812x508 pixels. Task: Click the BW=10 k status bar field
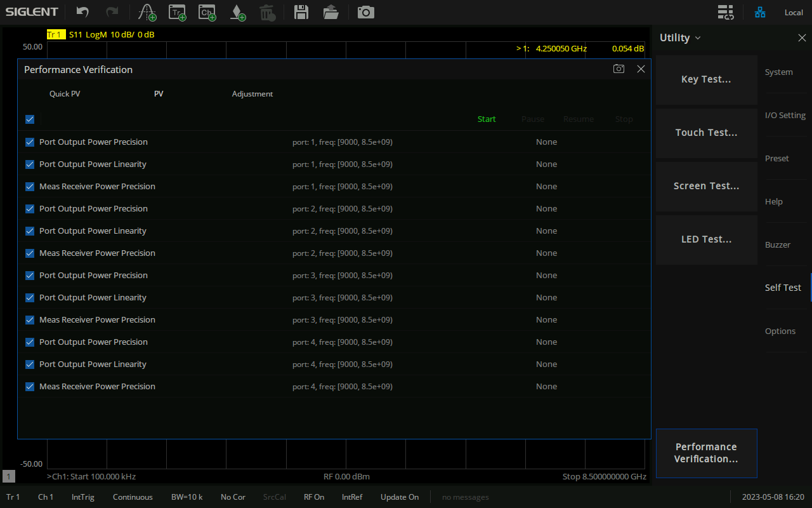(x=187, y=497)
